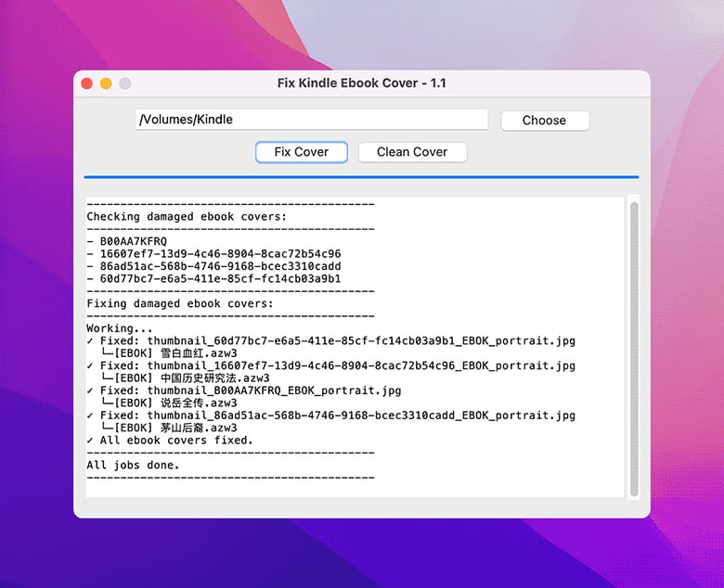This screenshot has height=588, width=724.
Task: Click the Fix Cover button
Action: [x=301, y=152]
